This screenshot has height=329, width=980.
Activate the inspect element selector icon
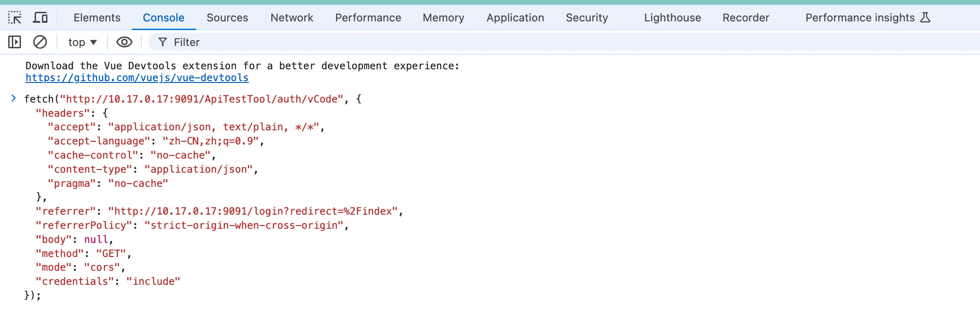tap(15, 18)
